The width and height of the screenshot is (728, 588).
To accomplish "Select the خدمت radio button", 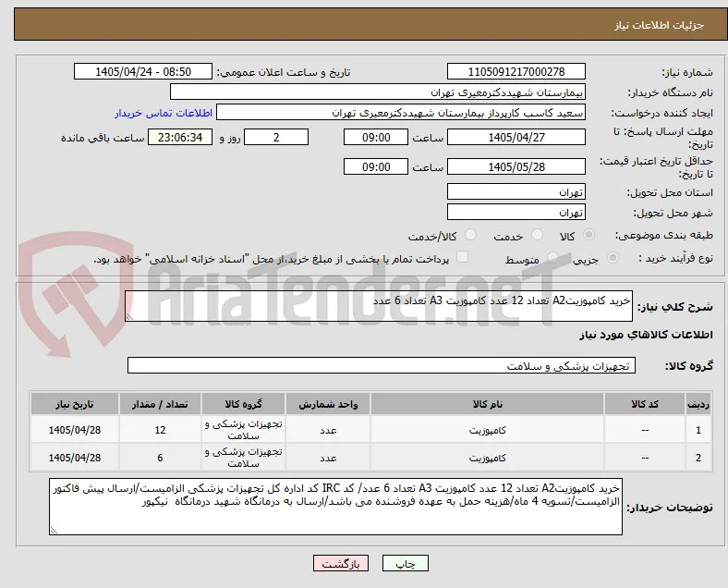I will pos(537,235).
